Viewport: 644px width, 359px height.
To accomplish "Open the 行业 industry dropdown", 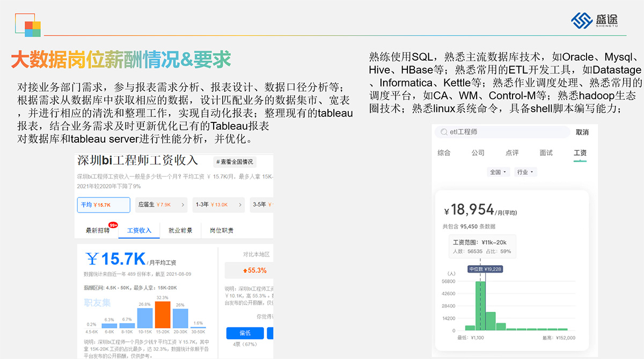I will coord(525,172).
